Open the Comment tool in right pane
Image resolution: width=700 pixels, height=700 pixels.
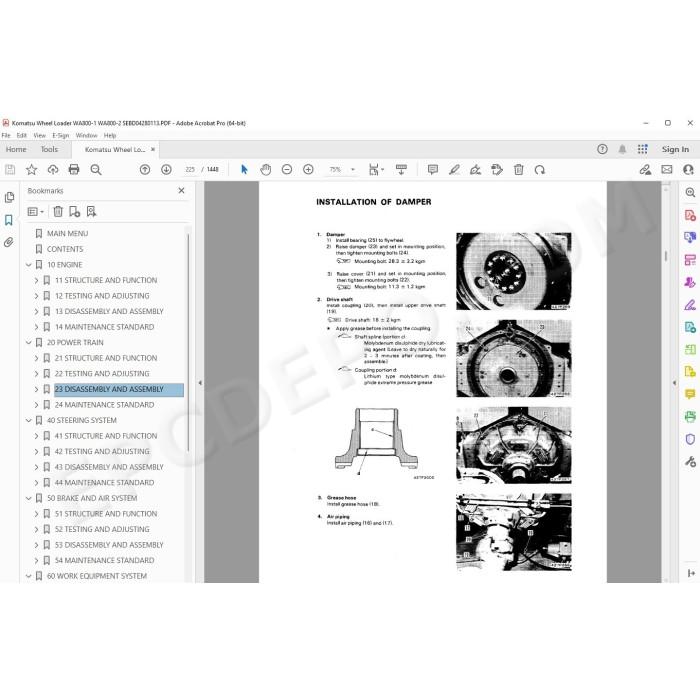tap(690, 394)
